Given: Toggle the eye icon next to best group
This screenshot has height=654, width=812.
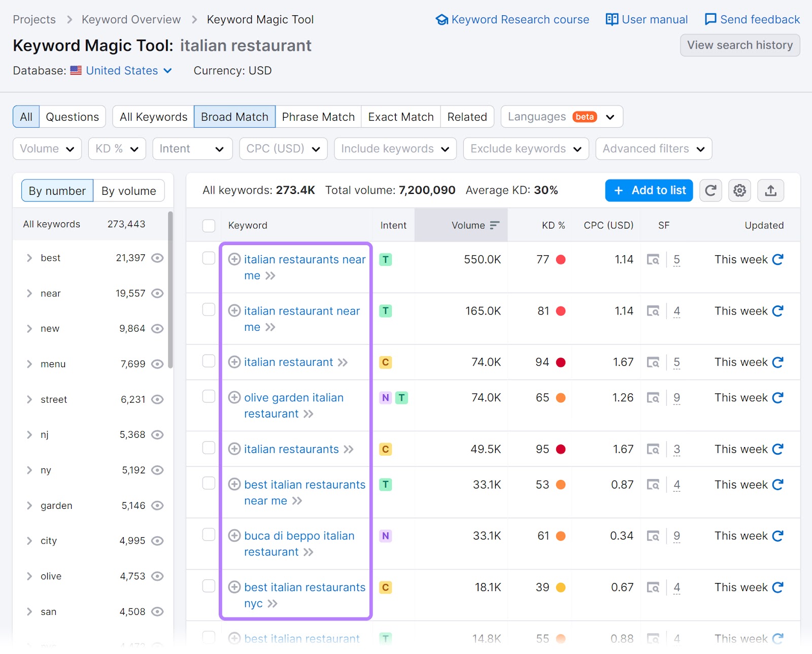Looking at the screenshot, I should point(157,258).
